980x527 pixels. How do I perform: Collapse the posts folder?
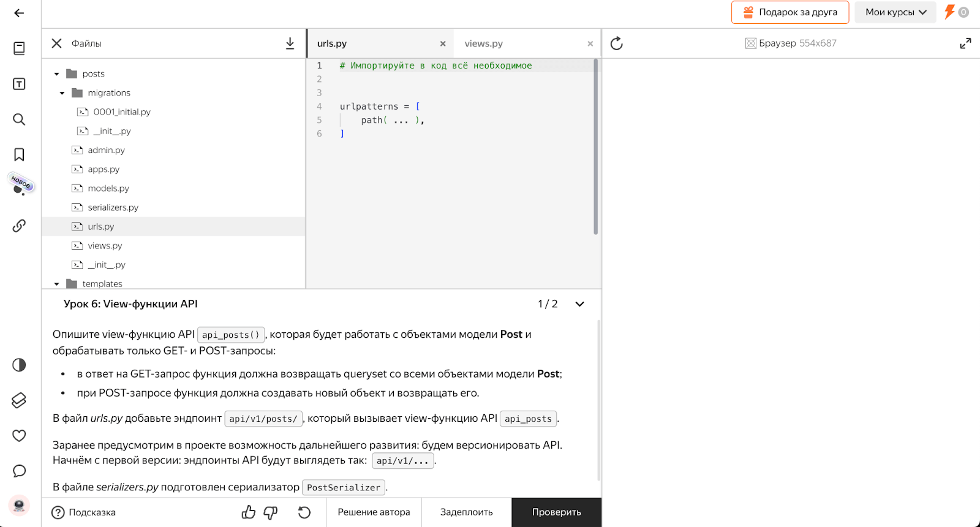click(57, 74)
